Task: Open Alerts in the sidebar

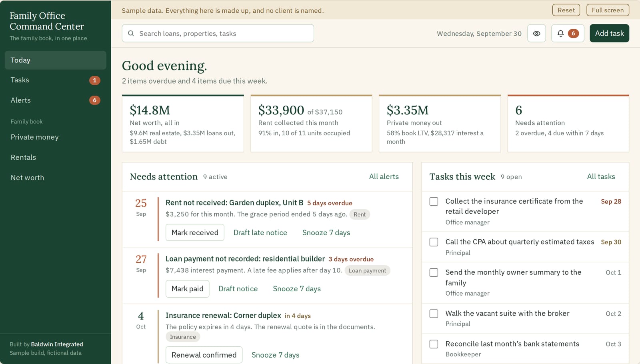Action: click(56, 100)
